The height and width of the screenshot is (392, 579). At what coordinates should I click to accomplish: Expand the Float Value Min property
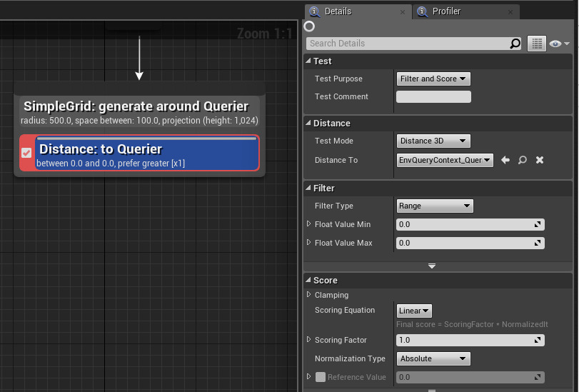click(x=308, y=224)
